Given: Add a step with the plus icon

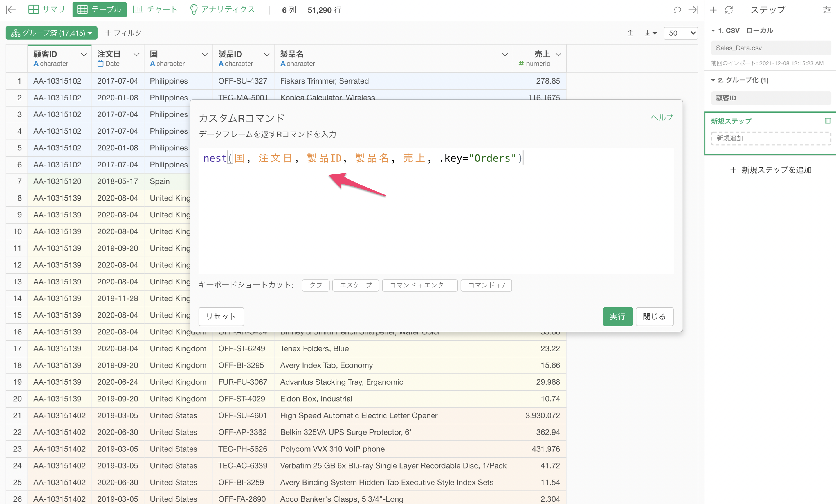Looking at the screenshot, I should (x=713, y=10).
